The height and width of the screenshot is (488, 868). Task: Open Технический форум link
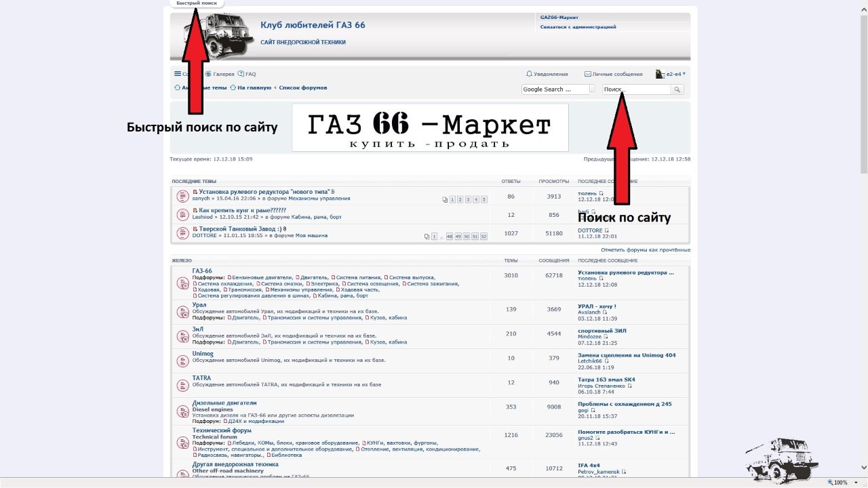(222, 430)
